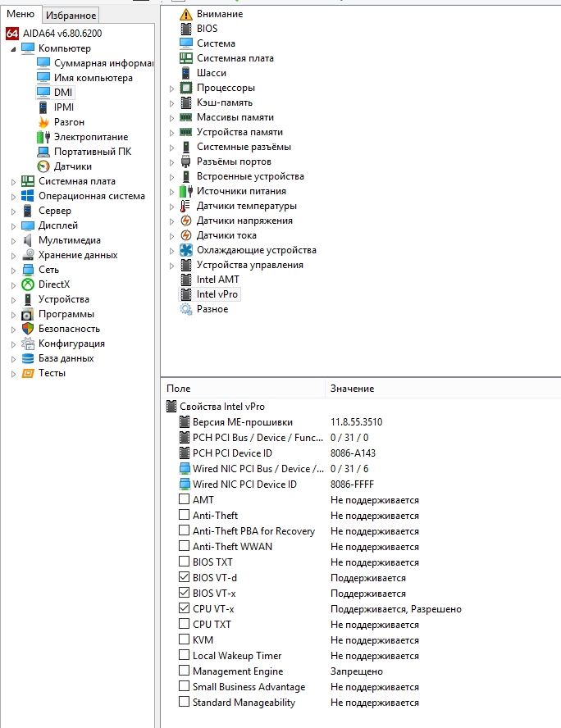Expand the Кэш-память DMI node
This screenshot has width=561, height=728.
tap(171, 103)
